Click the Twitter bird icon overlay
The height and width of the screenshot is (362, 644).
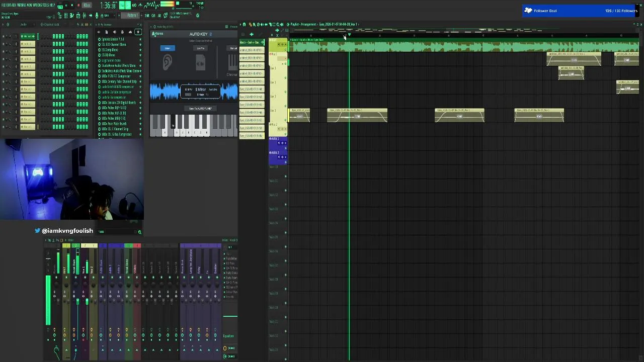pyautogui.click(x=37, y=231)
